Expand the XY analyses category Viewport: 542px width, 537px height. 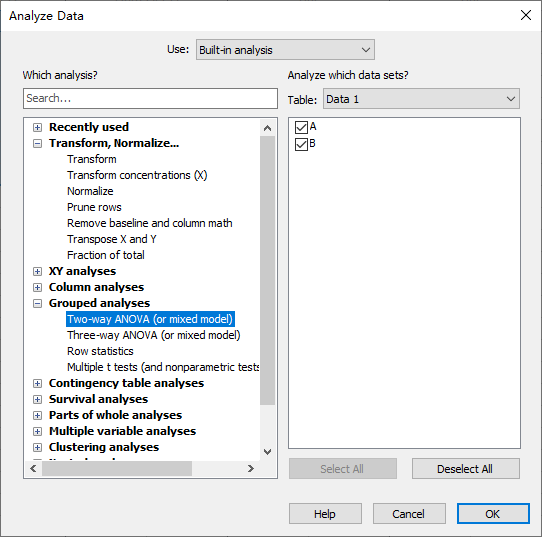coord(37,271)
